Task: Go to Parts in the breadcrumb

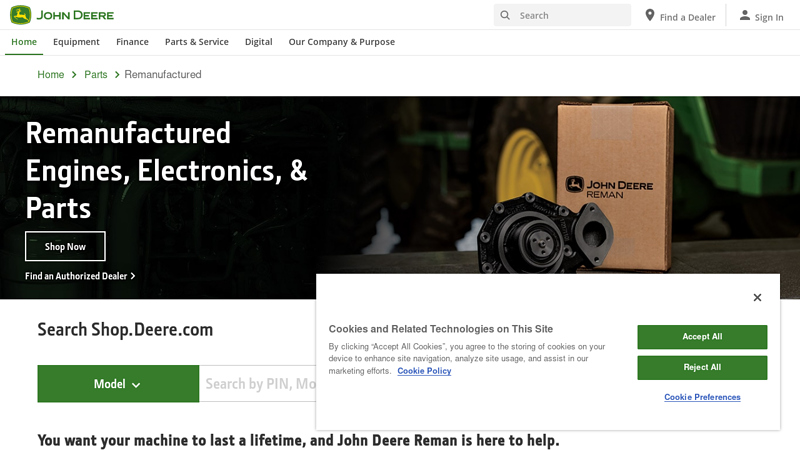Action: click(95, 74)
